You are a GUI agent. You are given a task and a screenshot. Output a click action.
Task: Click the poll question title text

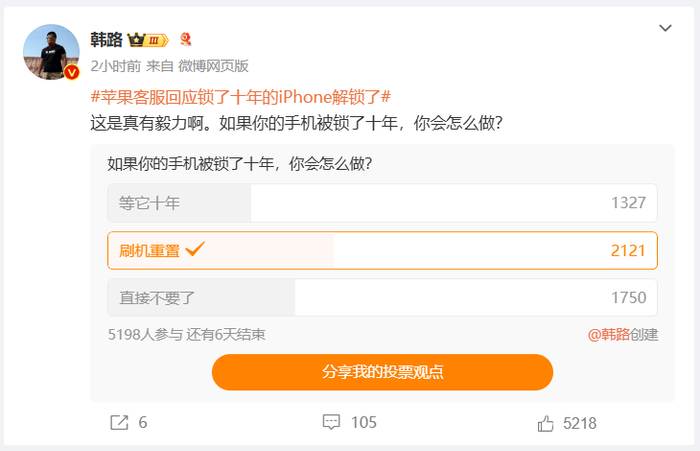pos(240,163)
